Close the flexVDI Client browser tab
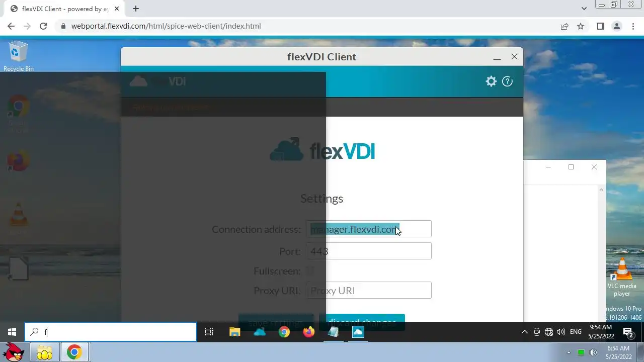The height and width of the screenshot is (362, 644). (x=118, y=9)
